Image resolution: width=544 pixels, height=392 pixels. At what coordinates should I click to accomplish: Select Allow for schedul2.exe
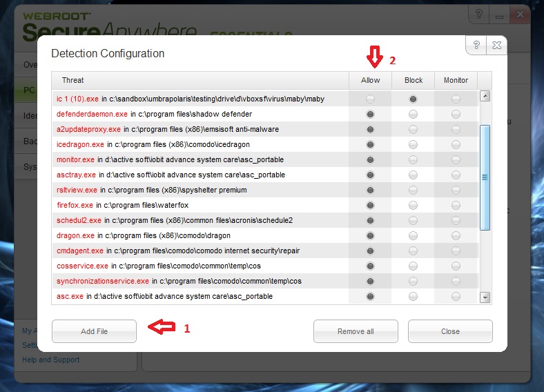point(370,221)
